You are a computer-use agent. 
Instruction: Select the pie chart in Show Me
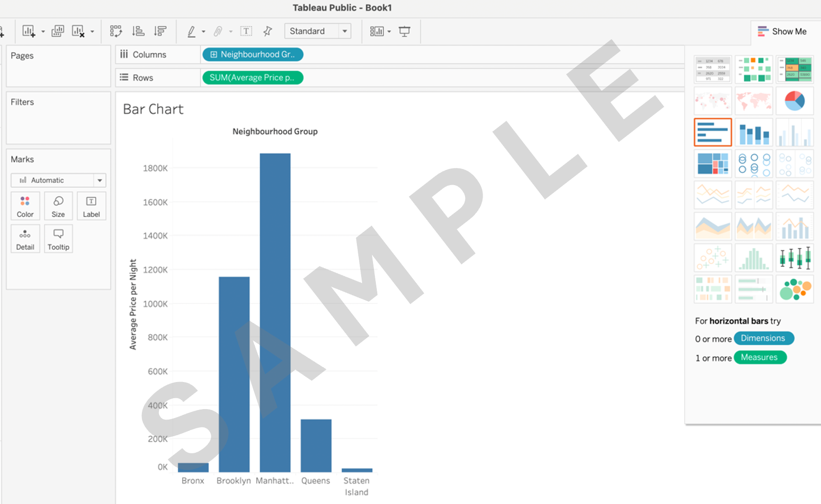click(794, 101)
